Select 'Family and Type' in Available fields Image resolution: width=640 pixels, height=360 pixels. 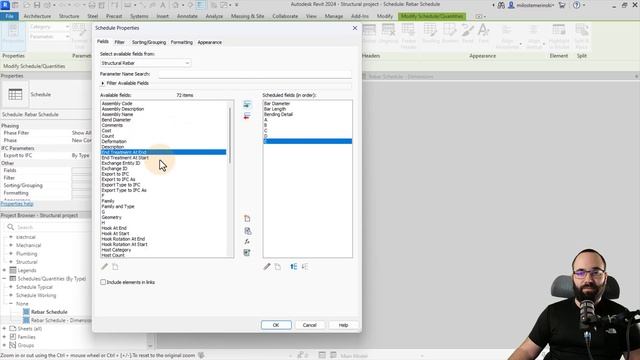118,207
